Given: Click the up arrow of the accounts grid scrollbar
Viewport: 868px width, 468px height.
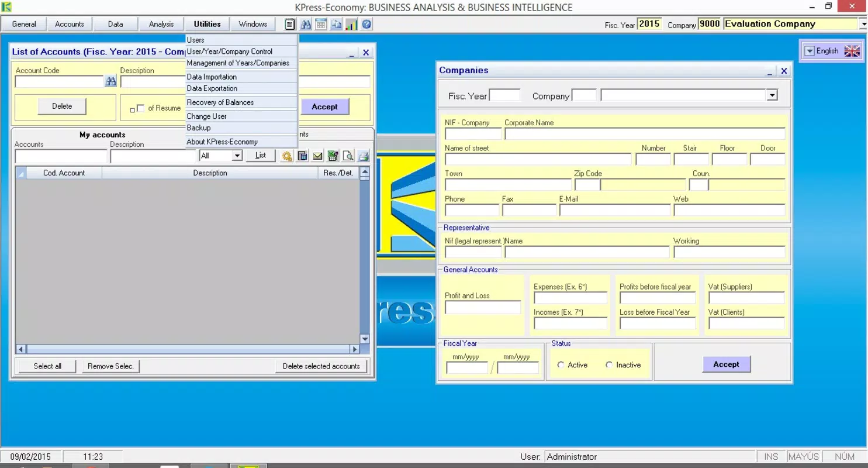Looking at the screenshot, I should pyautogui.click(x=365, y=172).
